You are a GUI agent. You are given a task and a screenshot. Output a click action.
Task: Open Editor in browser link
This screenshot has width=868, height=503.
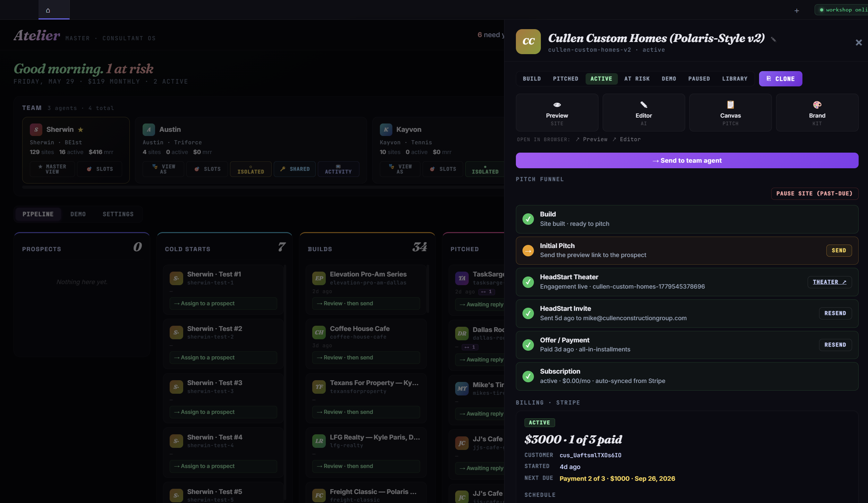coord(626,139)
